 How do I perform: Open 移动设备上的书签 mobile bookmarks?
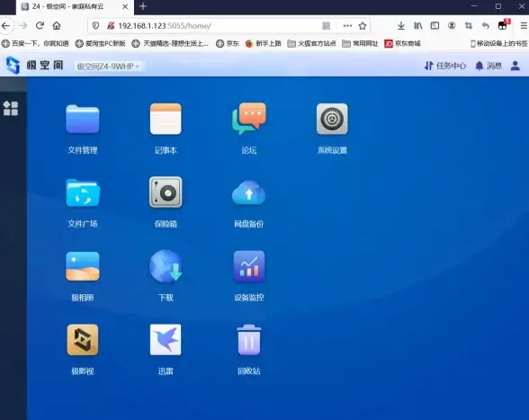[499, 43]
